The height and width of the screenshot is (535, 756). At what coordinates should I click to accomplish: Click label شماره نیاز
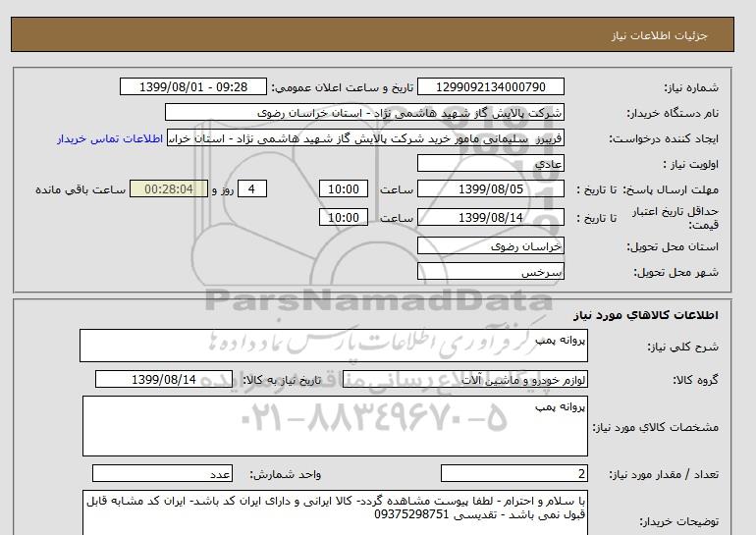tap(691, 87)
